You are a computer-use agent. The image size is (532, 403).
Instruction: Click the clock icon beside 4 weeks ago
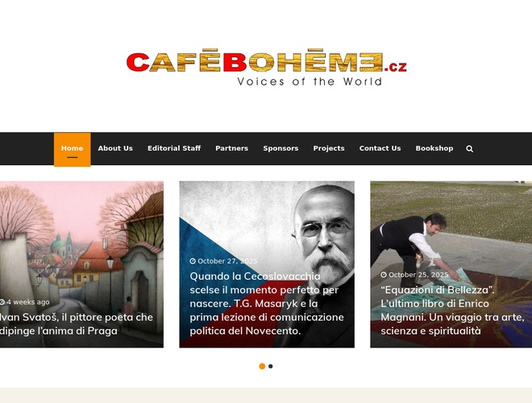click(2, 302)
